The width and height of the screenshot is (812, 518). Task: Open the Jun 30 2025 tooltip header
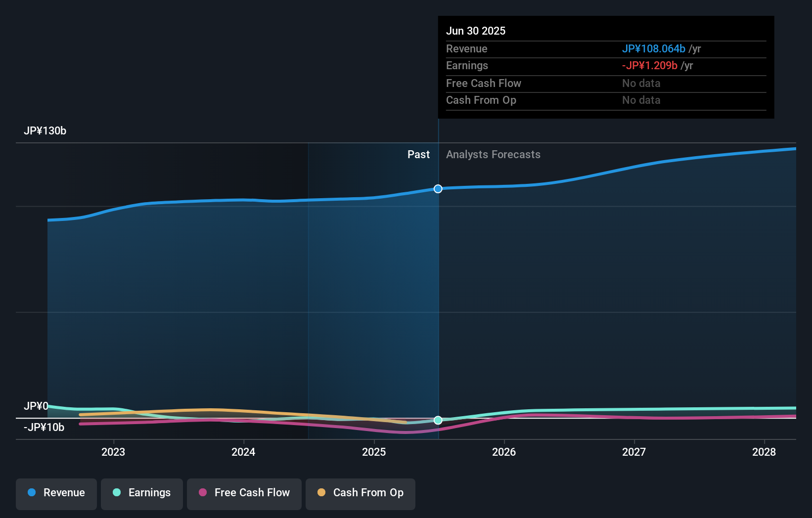[476, 31]
